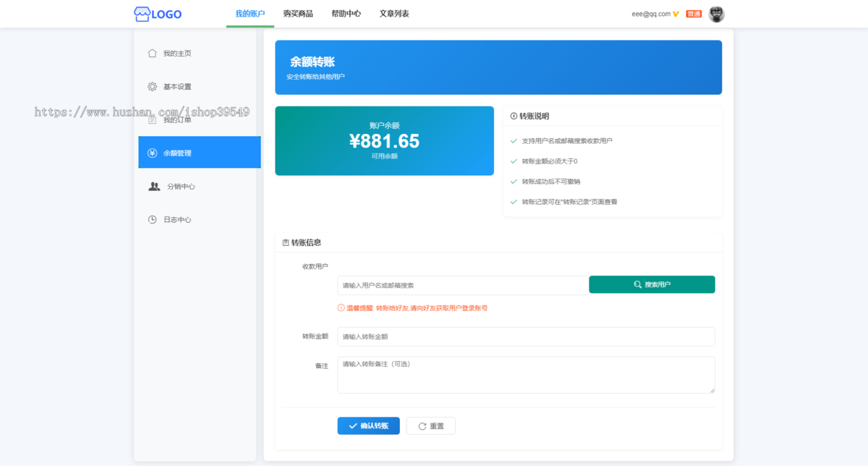The image size is (868, 466).
Task: Click the LOGO shop icon
Action: (142, 14)
